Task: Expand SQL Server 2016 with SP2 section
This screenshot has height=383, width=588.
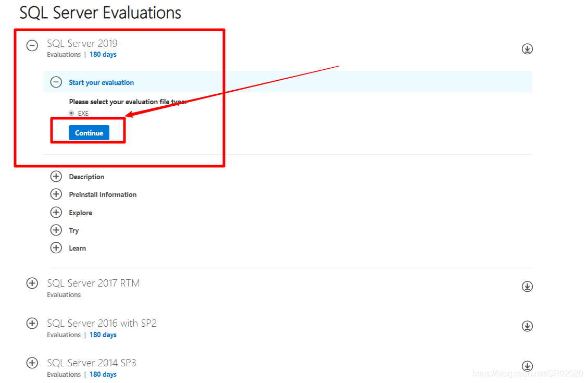Action: [x=32, y=323]
